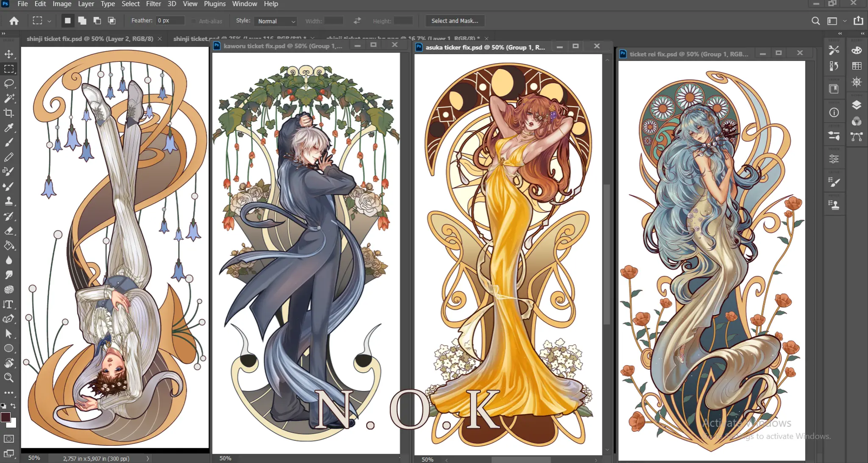Open the Swatches grid panel icon

[x=857, y=66]
